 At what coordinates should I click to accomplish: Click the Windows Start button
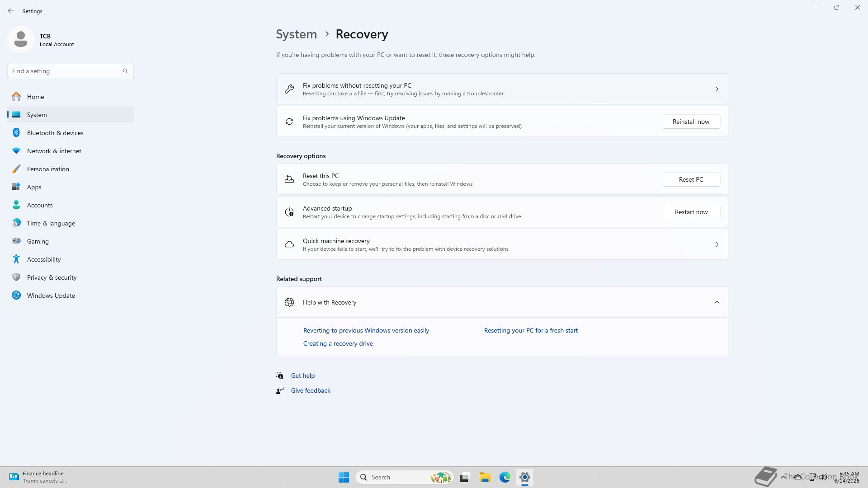[344, 477]
